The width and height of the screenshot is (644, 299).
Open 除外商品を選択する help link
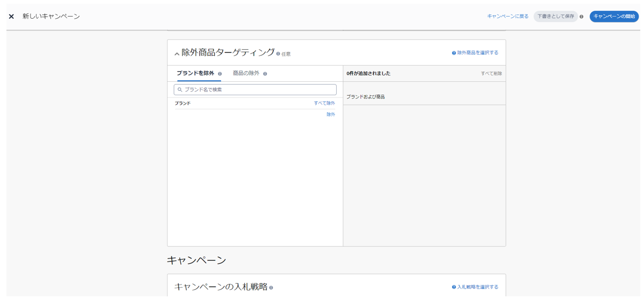(x=478, y=53)
